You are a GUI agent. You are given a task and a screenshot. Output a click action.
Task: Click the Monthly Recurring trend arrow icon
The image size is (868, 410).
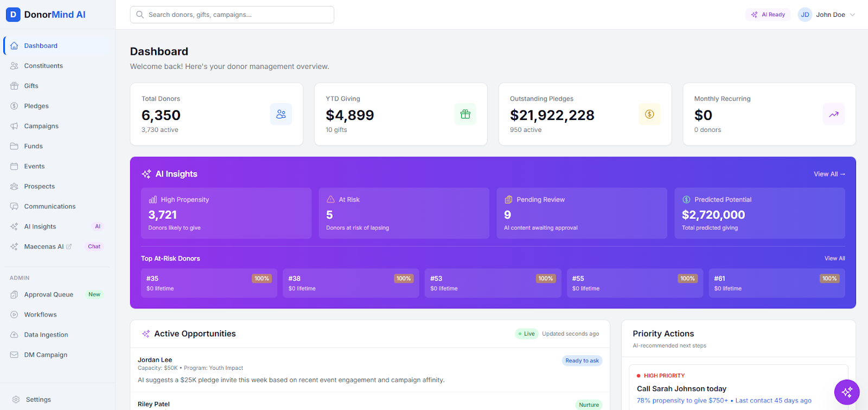pyautogui.click(x=834, y=114)
